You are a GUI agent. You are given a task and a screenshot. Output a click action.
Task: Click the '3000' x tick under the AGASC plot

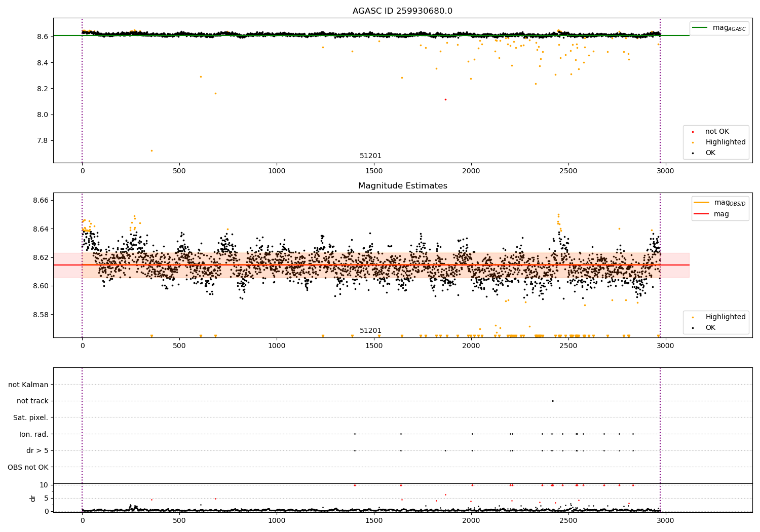665,171
